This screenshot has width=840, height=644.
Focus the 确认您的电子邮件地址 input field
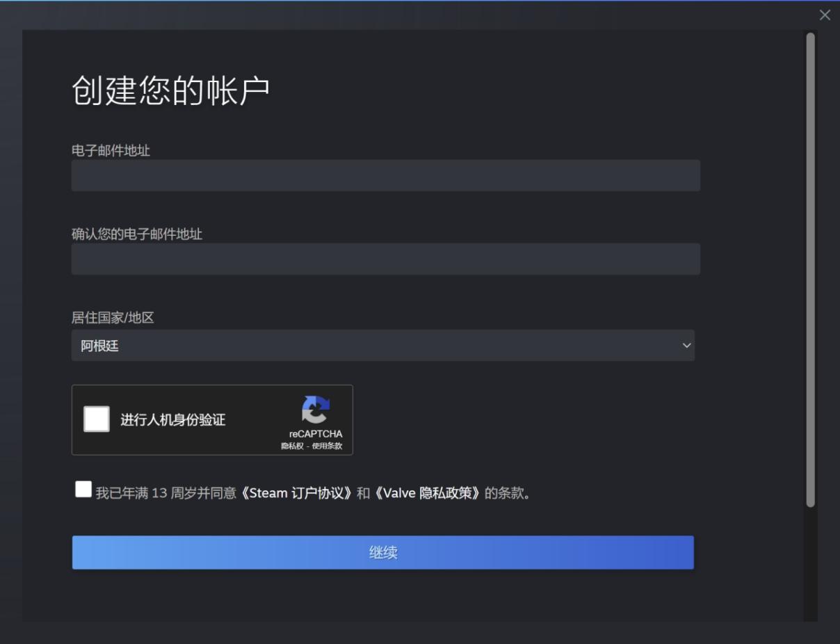385,259
